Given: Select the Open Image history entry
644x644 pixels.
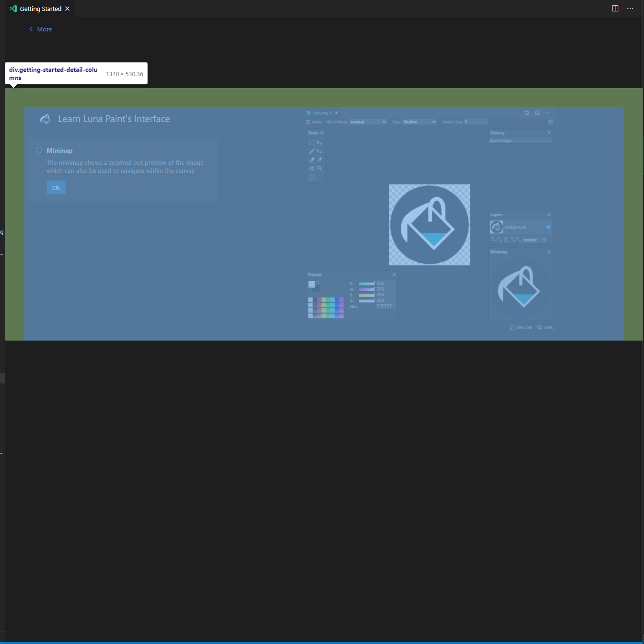Looking at the screenshot, I should tap(520, 141).
